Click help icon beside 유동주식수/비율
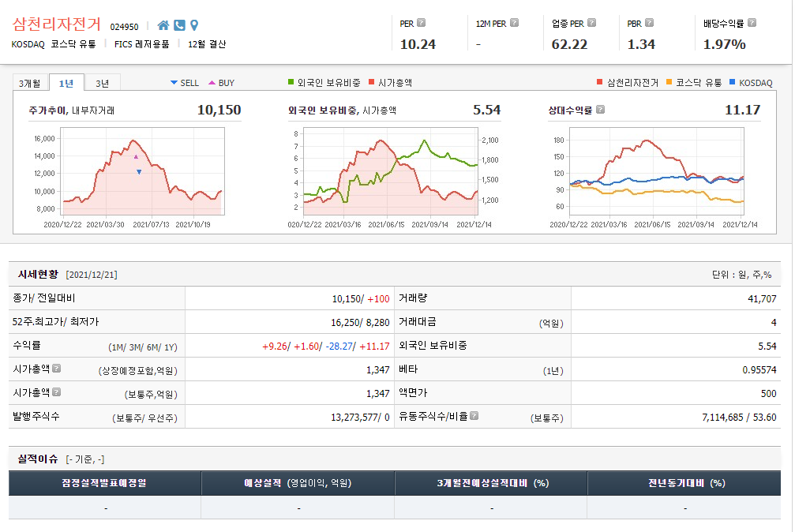This screenshot has width=795, height=532. pyautogui.click(x=474, y=416)
